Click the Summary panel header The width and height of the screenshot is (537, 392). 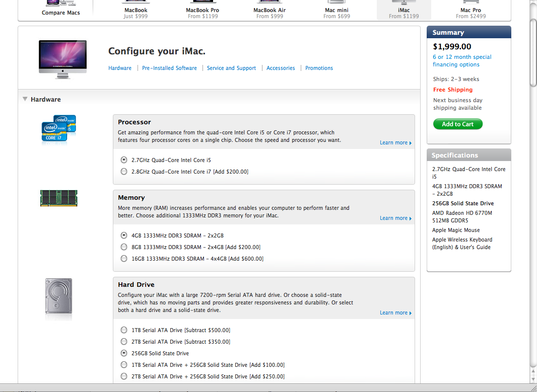click(469, 32)
